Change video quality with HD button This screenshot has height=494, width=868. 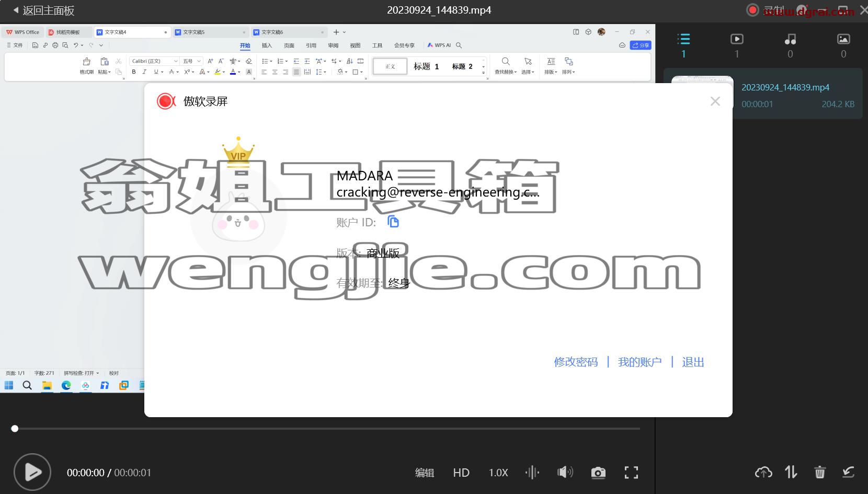pos(461,473)
